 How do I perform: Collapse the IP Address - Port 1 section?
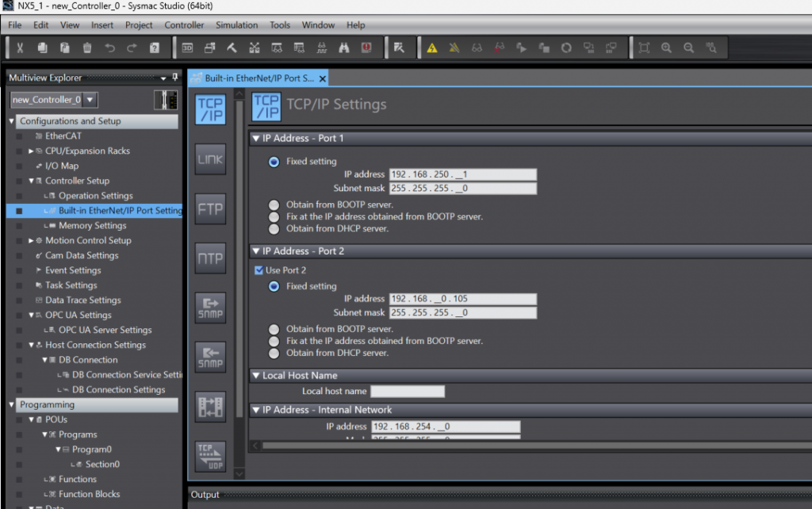[256, 139]
